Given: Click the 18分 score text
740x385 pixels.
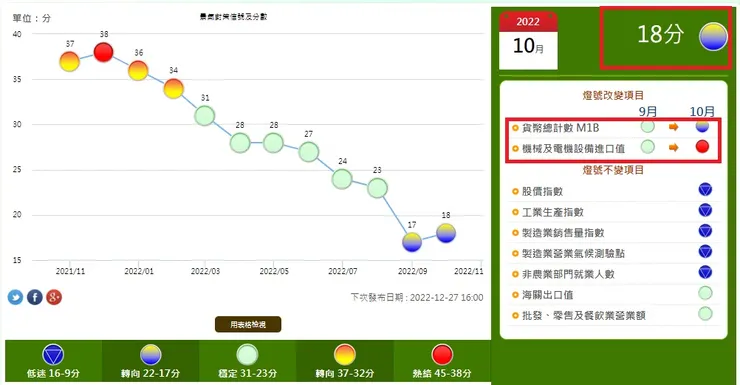Looking at the screenshot, I should click(661, 34).
